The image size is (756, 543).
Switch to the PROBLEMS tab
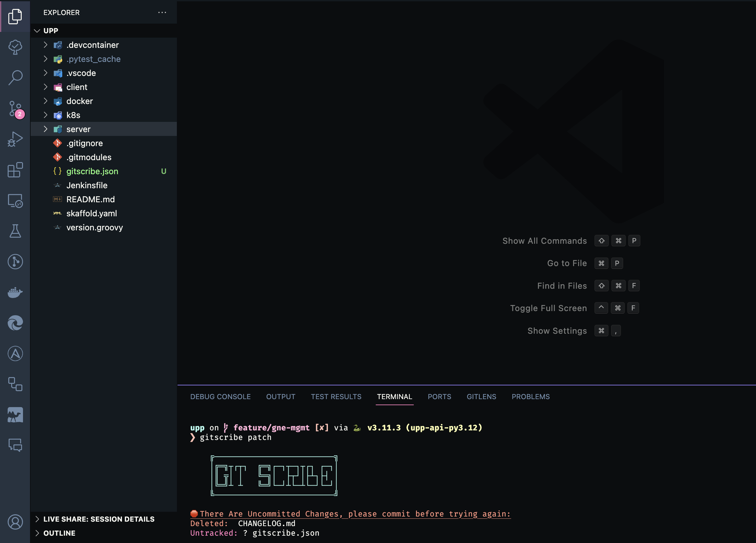(530, 397)
